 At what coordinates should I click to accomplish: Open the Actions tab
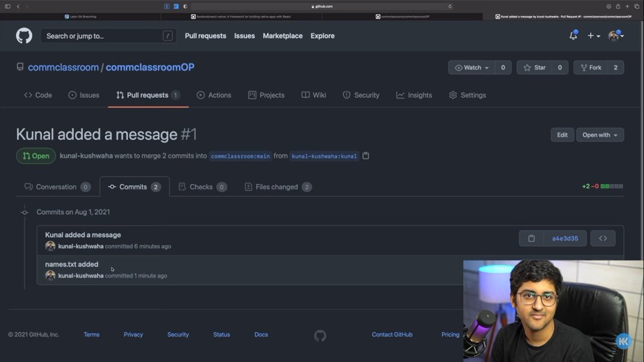point(214,95)
